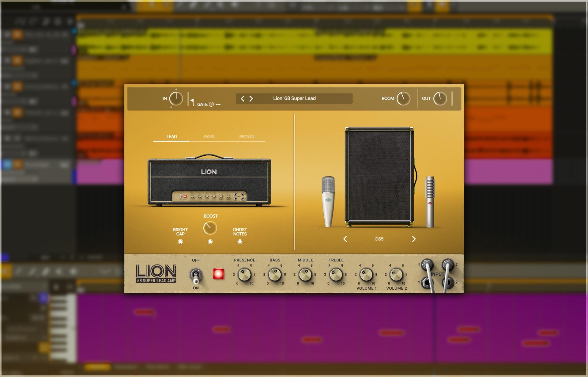This screenshot has height=377, width=588.
Task: Open the Lion '68 Super Lead preset list
Action: click(294, 98)
